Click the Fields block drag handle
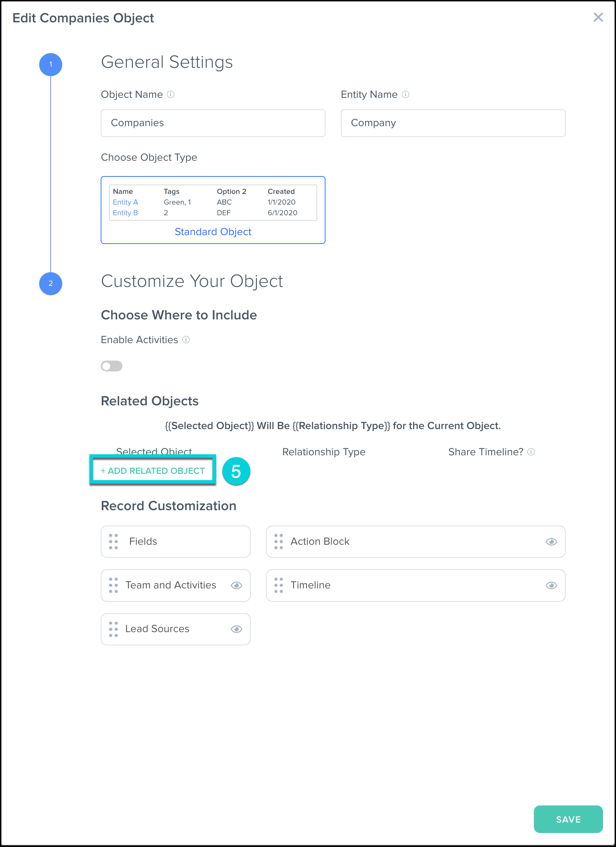 click(114, 542)
